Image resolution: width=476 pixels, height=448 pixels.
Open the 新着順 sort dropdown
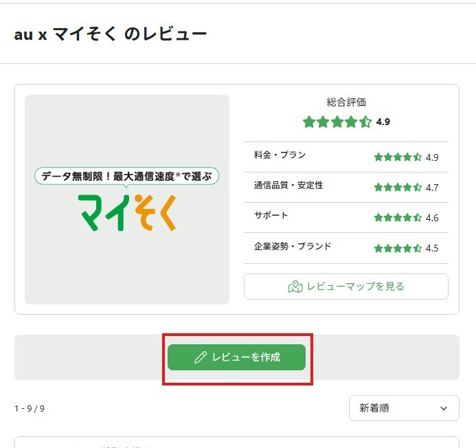point(403,408)
